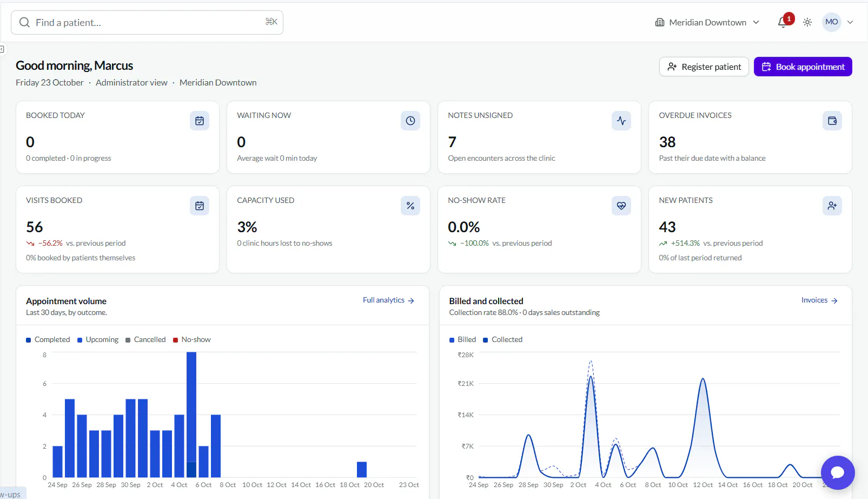868x499 pixels.
Task: Click the Appointment volume chart title
Action: [66, 301]
